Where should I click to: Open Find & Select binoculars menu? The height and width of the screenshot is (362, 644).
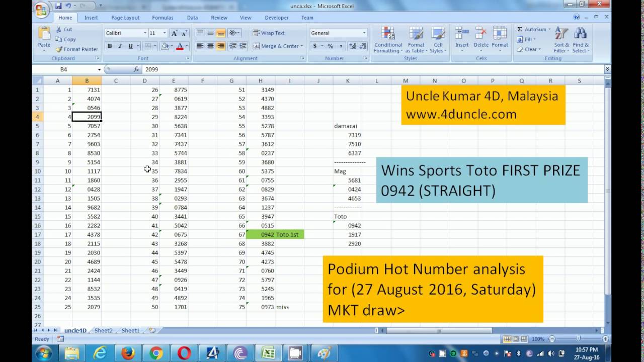click(x=580, y=40)
